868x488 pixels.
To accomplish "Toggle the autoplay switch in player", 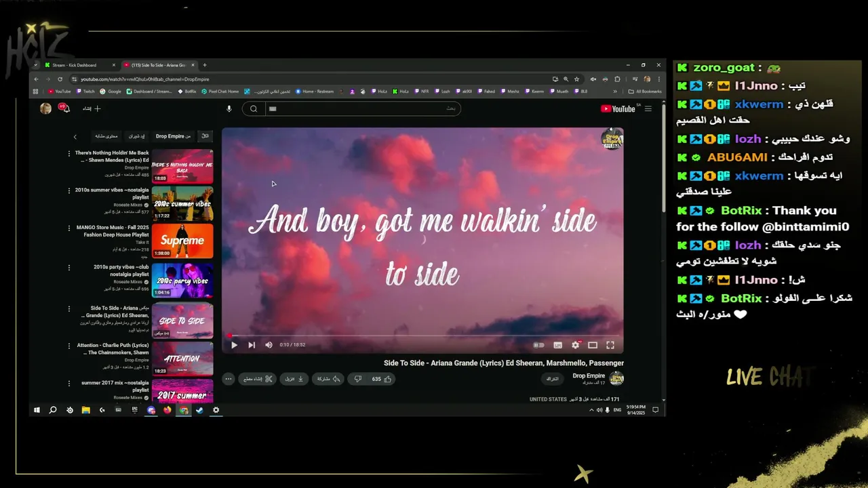I will click(x=538, y=345).
